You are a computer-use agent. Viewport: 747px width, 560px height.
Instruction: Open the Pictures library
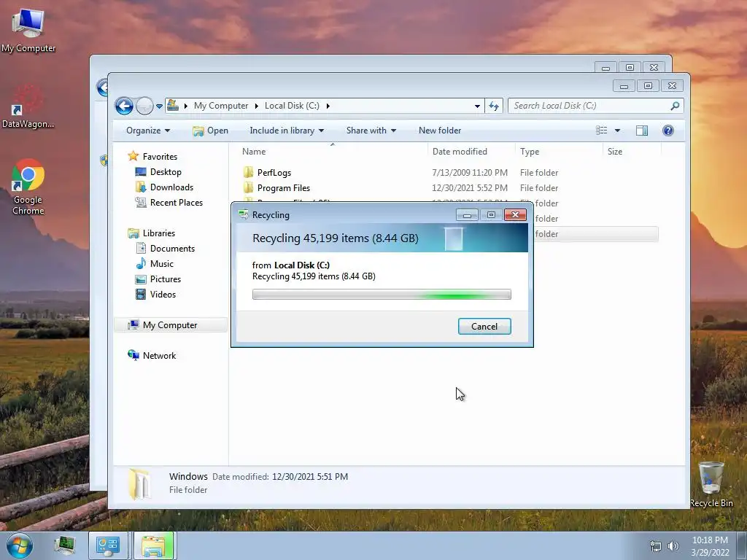(166, 279)
